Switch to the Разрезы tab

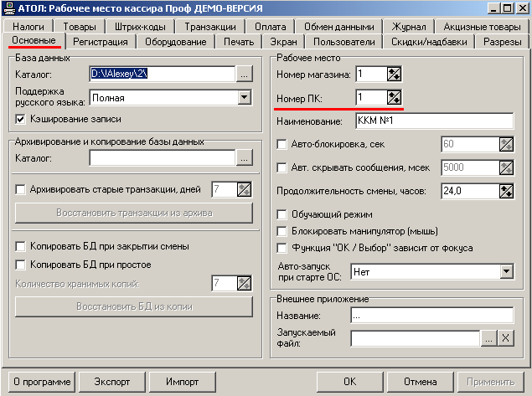[503, 42]
